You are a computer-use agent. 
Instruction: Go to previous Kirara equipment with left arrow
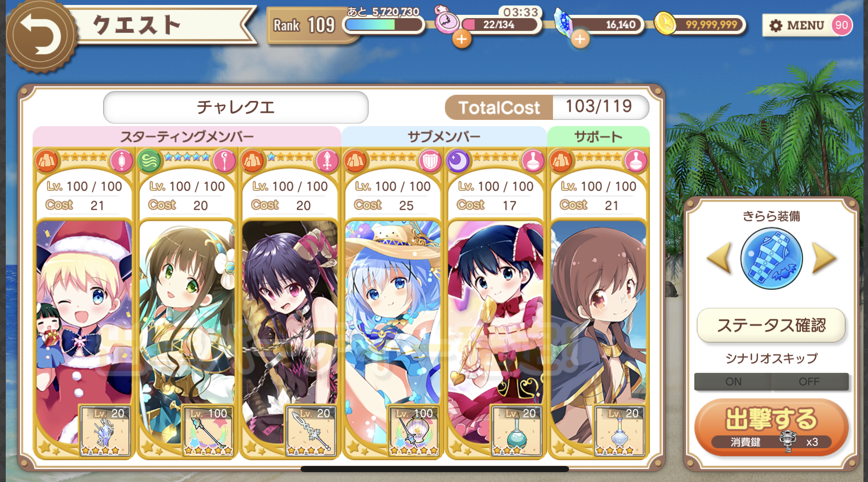pos(719,258)
